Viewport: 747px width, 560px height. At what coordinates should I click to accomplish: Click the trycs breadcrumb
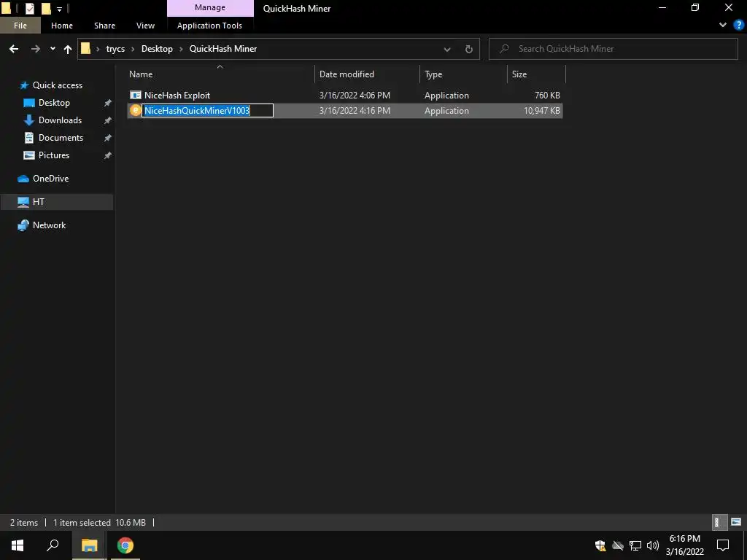click(x=115, y=49)
